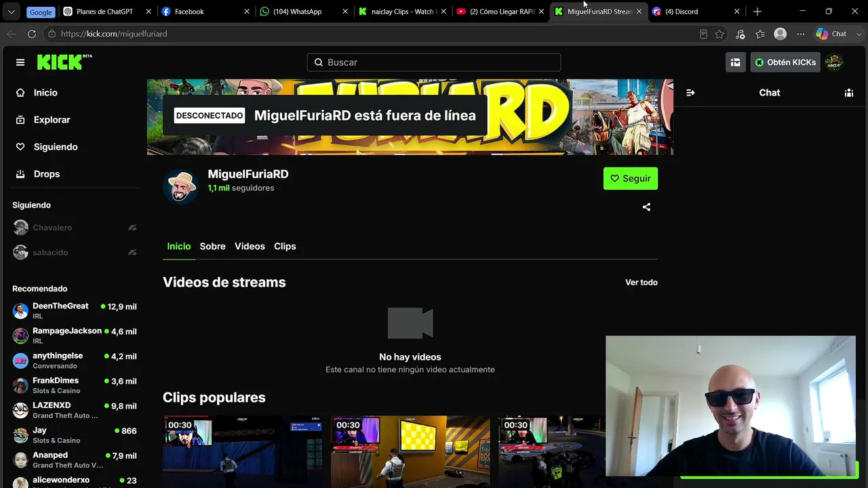The height and width of the screenshot is (488, 868).
Task: Play the second popular clip thumbnail
Action: point(410,451)
